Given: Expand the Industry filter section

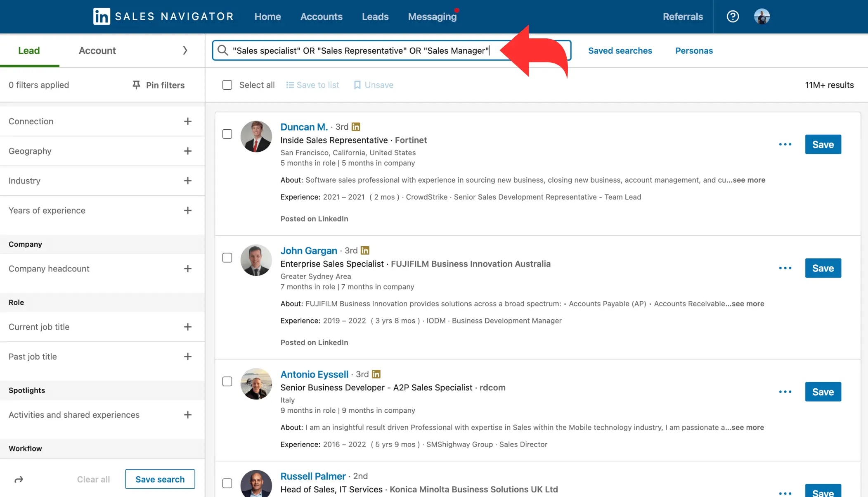Looking at the screenshot, I should [187, 181].
